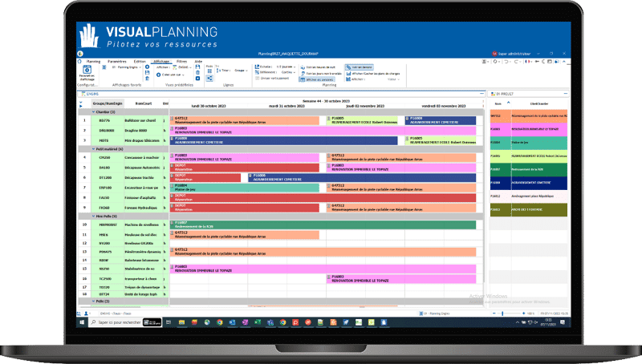The width and height of the screenshot is (642, 364).
Task: Open Excel from the taskbar
Action: point(258,322)
